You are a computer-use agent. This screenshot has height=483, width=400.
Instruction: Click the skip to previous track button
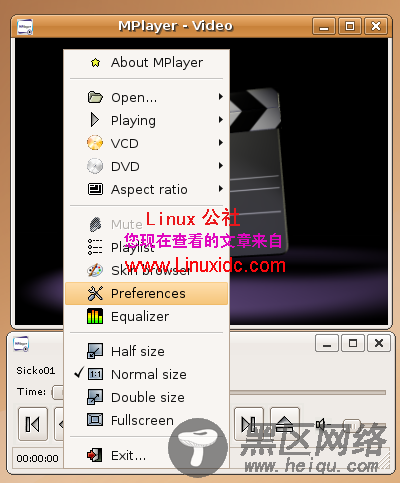33,424
